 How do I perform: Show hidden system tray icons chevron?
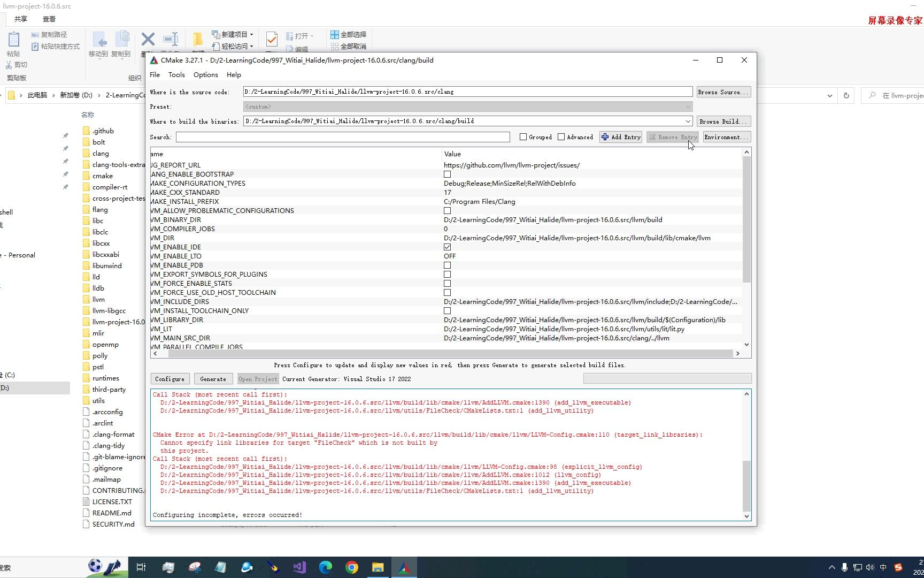831,567
